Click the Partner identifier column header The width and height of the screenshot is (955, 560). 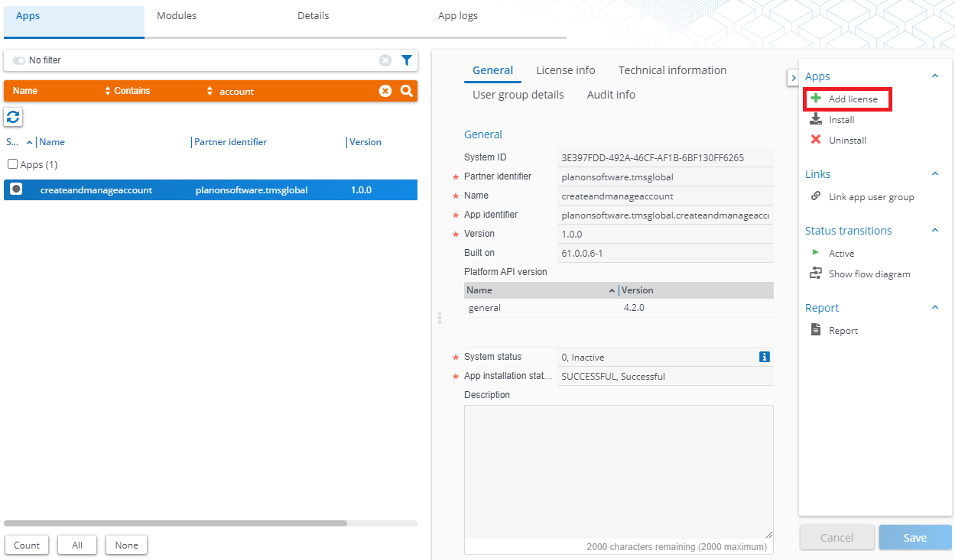(230, 142)
